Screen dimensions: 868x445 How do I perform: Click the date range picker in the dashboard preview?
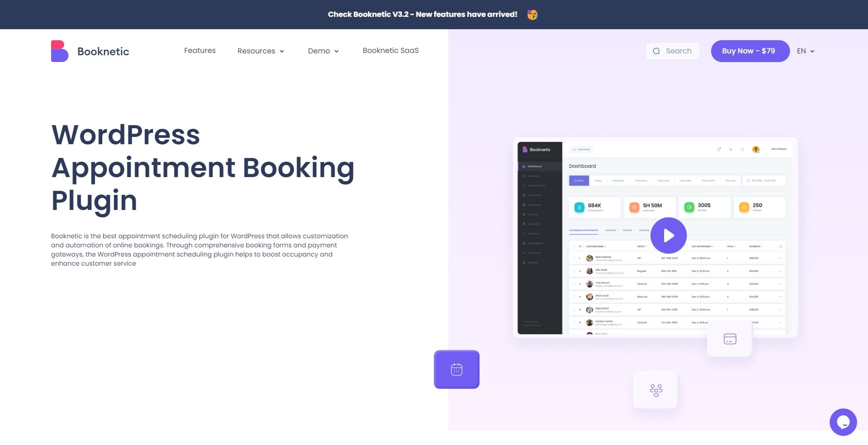tap(764, 181)
